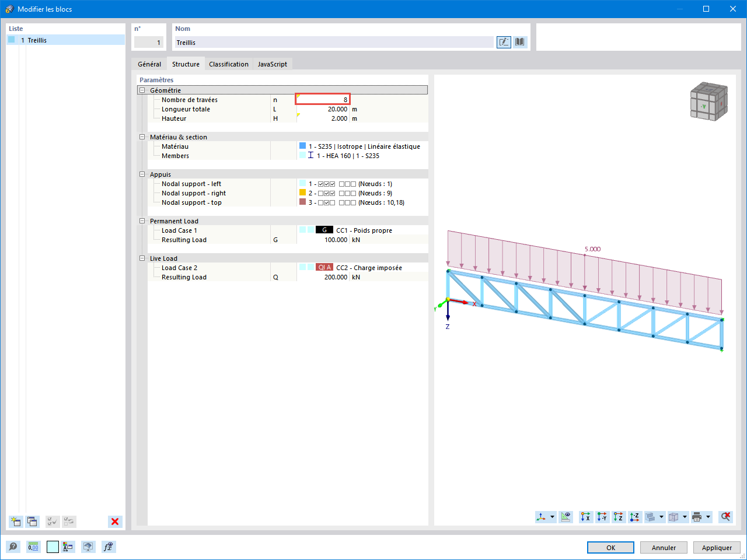This screenshot has height=560, width=747.
Task: Click the colored letter A display icon
Action: [68, 547]
